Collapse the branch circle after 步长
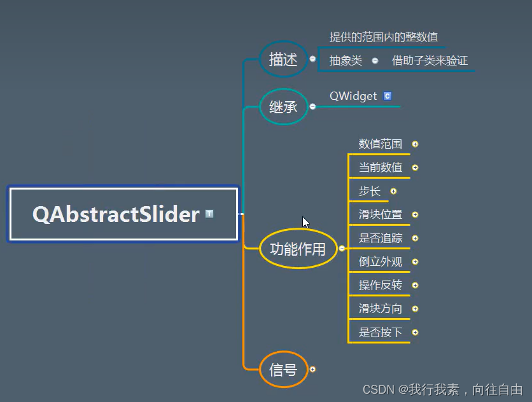 click(394, 191)
